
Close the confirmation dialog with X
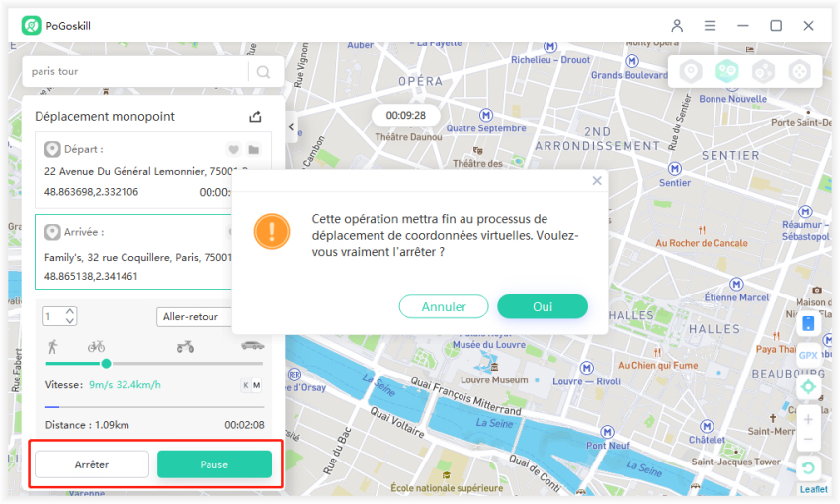[597, 181]
